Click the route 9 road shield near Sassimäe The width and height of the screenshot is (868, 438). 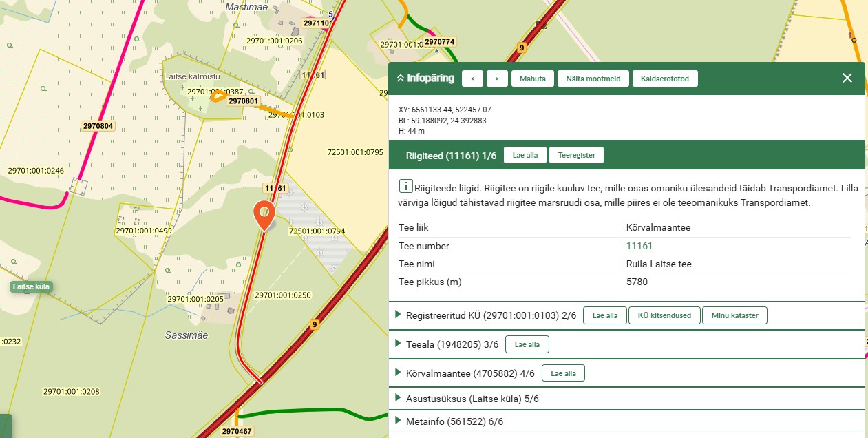coord(315,326)
